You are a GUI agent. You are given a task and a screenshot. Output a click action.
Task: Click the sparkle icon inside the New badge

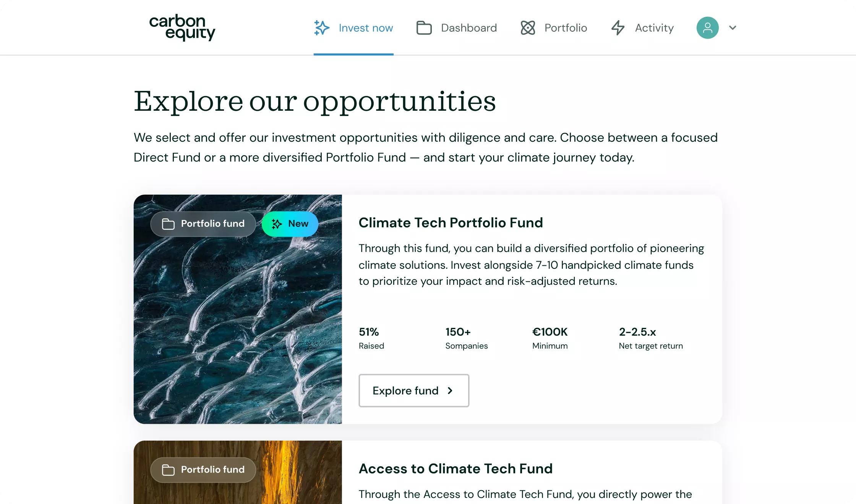point(276,224)
